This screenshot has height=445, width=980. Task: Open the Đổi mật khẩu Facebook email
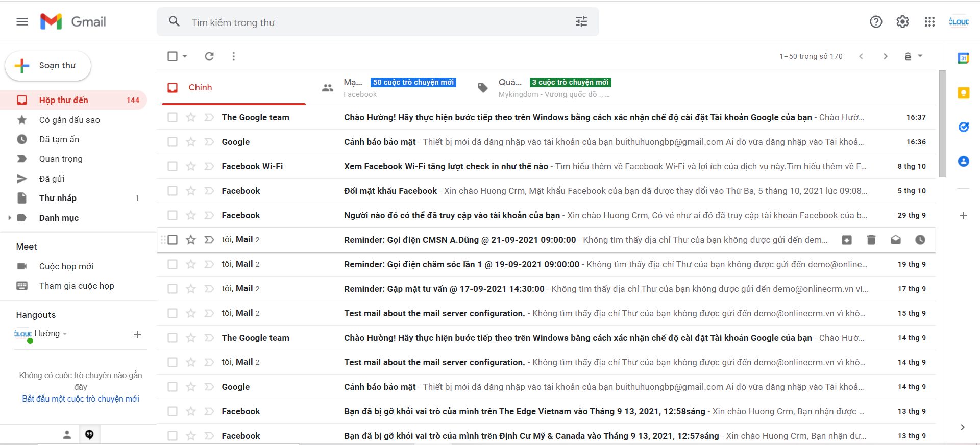546,191
